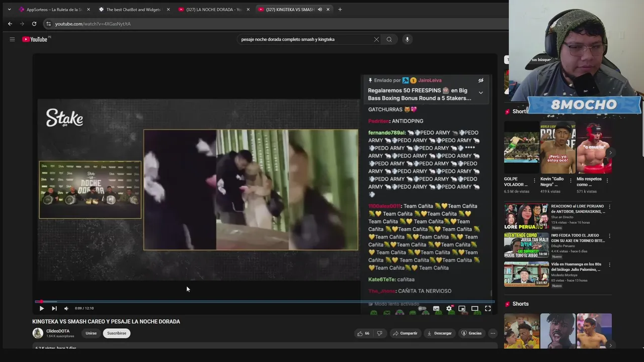Go to YouTube home via logo
The image size is (644, 362).
click(x=35, y=39)
